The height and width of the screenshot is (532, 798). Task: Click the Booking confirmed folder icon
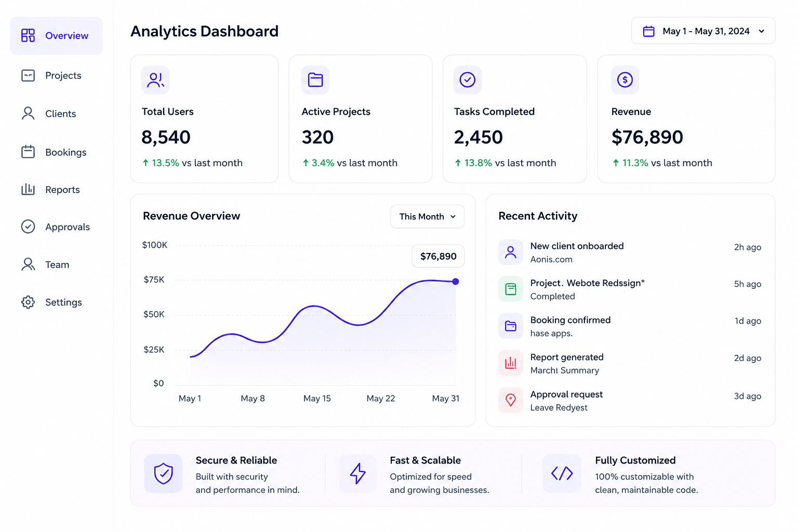511,326
